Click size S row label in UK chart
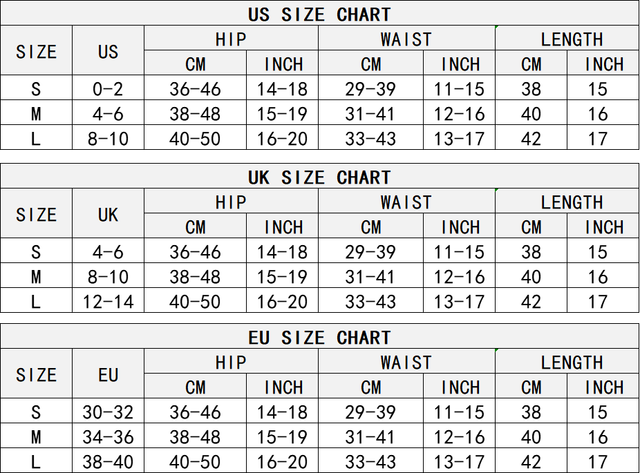 (x=37, y=252)
